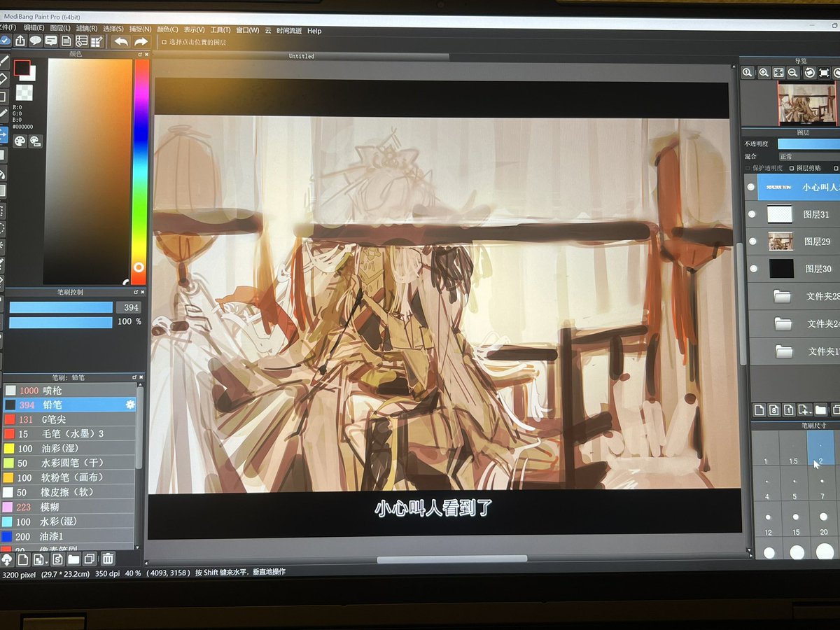Click the fit-to-screen icon in navigator

pos(778,72)
